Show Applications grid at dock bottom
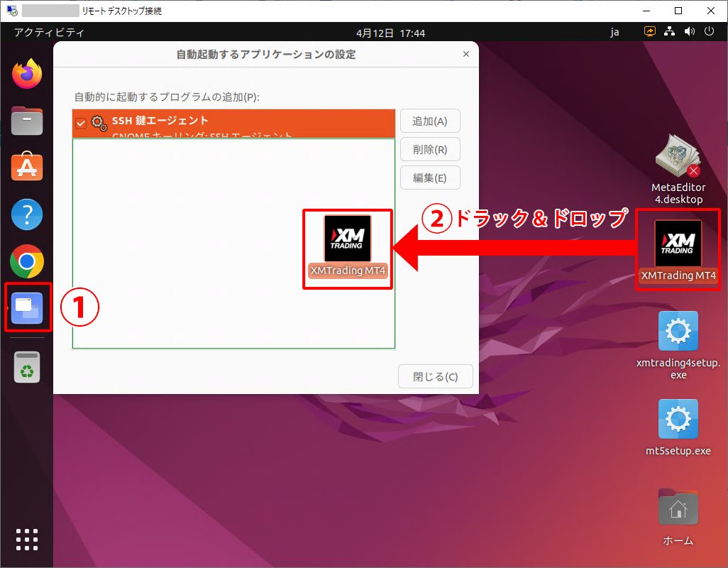This screenshot has height=568, width=728. 27,540
